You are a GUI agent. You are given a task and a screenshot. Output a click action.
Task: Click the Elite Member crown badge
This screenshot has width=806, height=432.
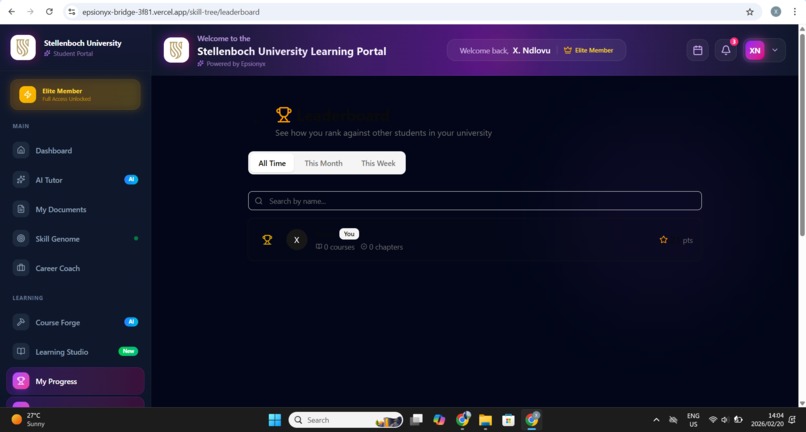[x=589, y=50]
